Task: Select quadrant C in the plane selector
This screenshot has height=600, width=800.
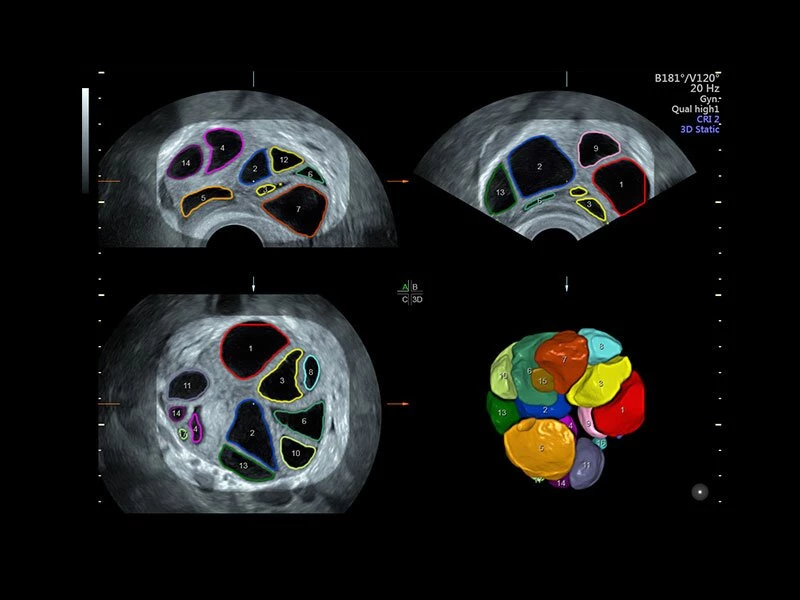Action: tap(404, 298)
